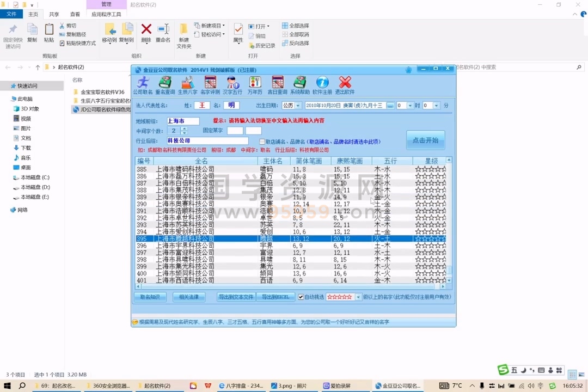588x392 pixels.
Task: Click the 导出到文本文件 button
Action: pos(236,297)
